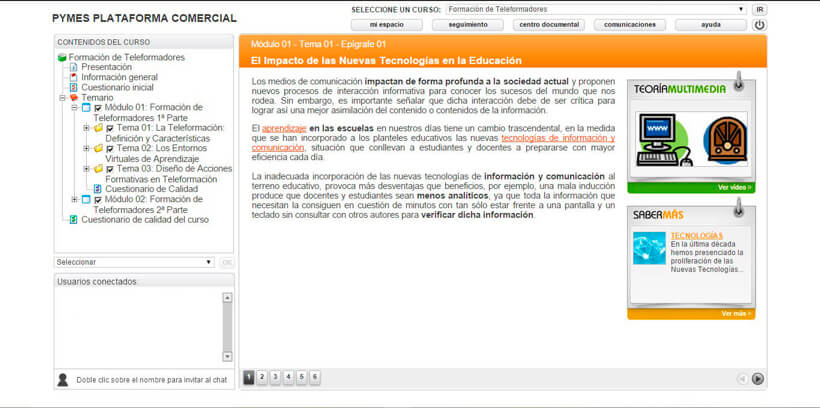Click the connected users scrollbar down arrow

click(x=227, y=356)
